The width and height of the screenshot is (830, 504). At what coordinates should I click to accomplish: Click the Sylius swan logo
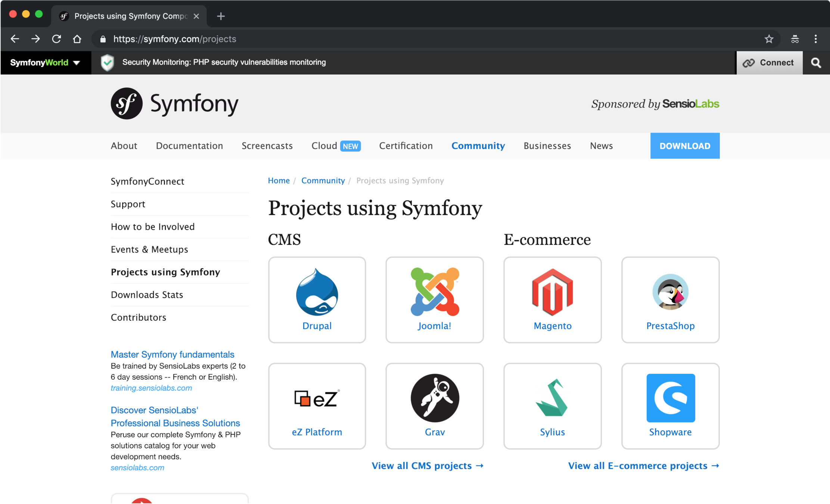(552, 398)
